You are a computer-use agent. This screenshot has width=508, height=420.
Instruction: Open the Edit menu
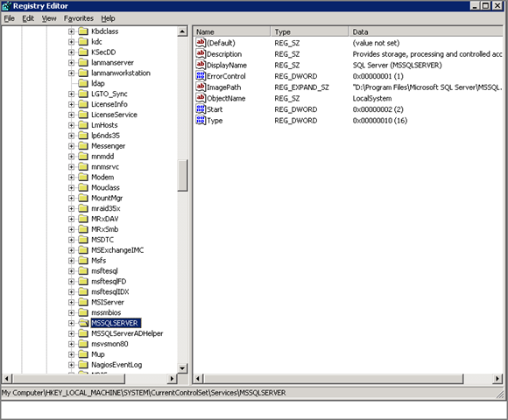point(28,18)
